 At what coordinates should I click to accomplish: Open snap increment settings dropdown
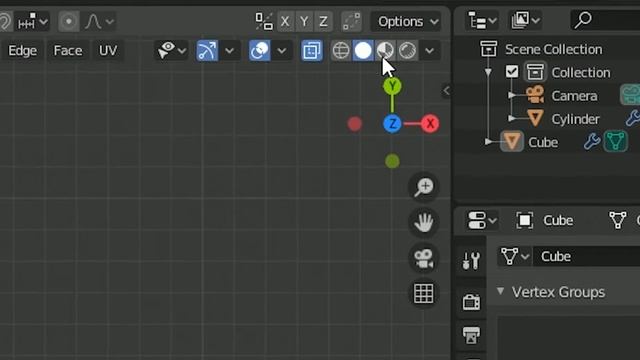(33, 21)
